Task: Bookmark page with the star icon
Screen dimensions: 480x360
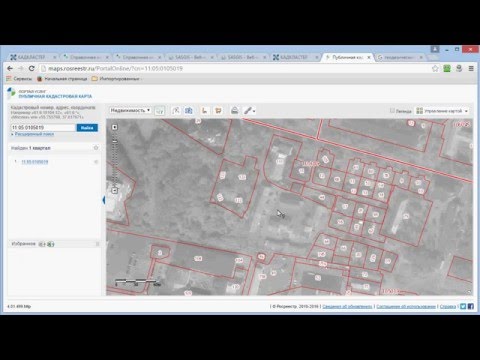Action: pyautogui.click(x=435, y=68)
